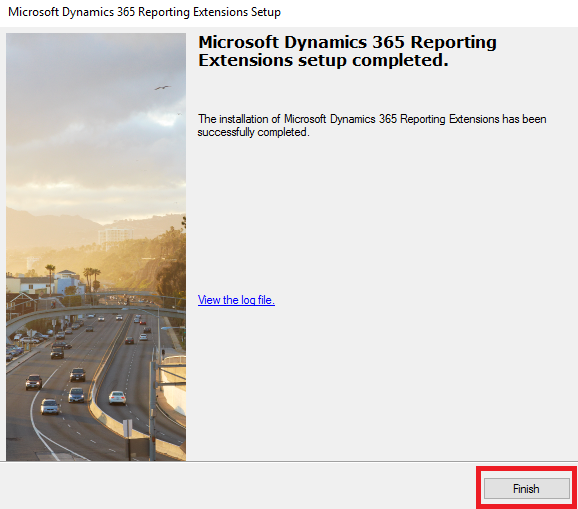Image resolution: width=578 pixels, height=509 pixels.
Task: Click the back of the roadside sign
Action: [128, 428]
